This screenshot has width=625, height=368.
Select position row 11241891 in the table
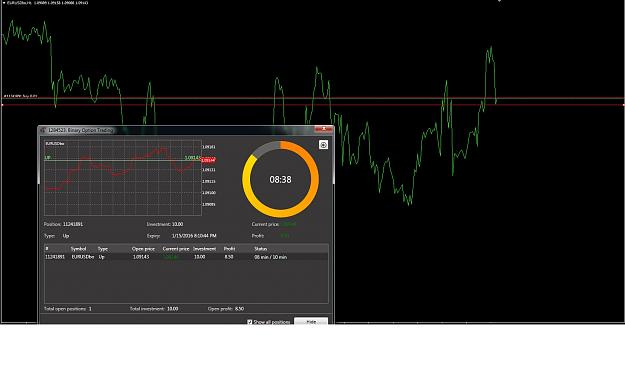pyautogui.click(x=186, y=257)
